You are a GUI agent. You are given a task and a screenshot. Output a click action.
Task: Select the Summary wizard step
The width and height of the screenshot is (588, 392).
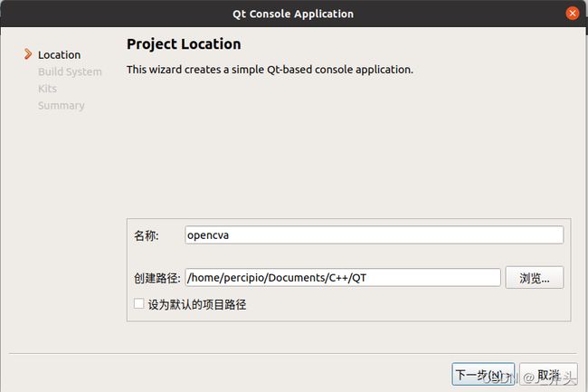62,105
